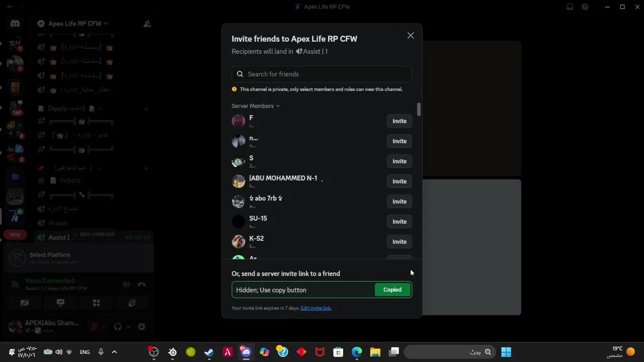Open File Explorer from taskbar
The height and width of the screenshot is (362, 644).
375,352
